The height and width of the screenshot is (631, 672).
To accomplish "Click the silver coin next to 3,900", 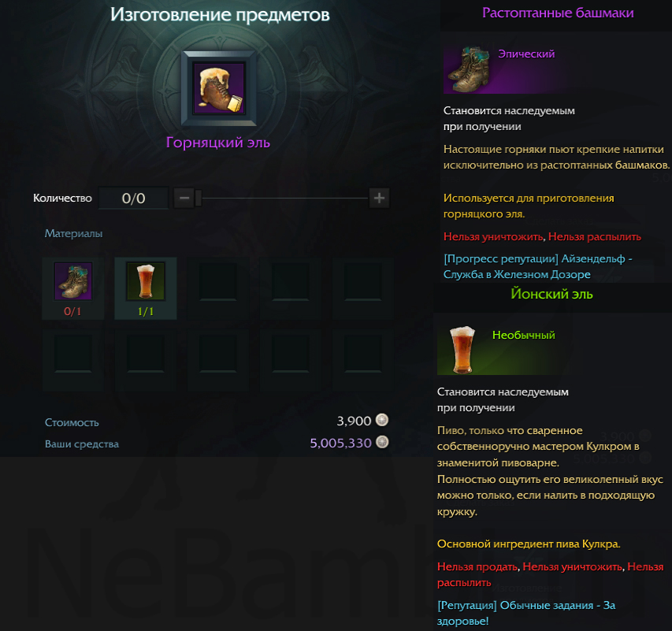I will (x=382, y=420).
